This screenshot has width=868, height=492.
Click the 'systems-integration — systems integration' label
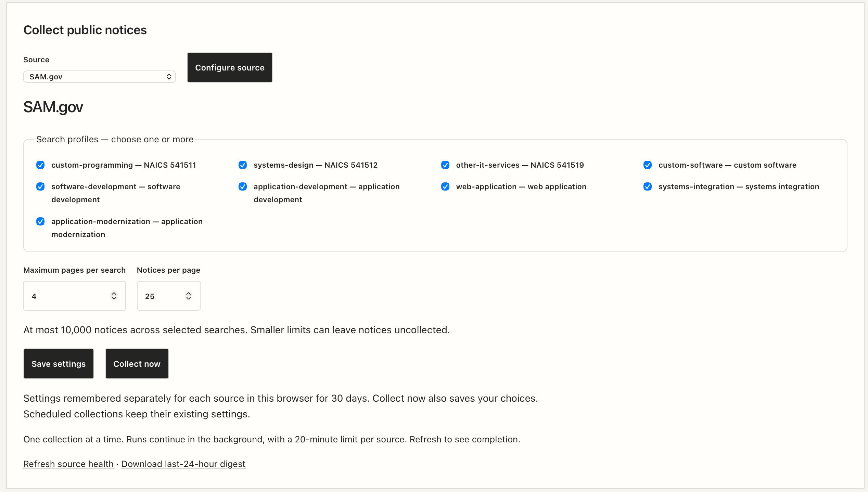pyautogui.click(x=739, y=187)
